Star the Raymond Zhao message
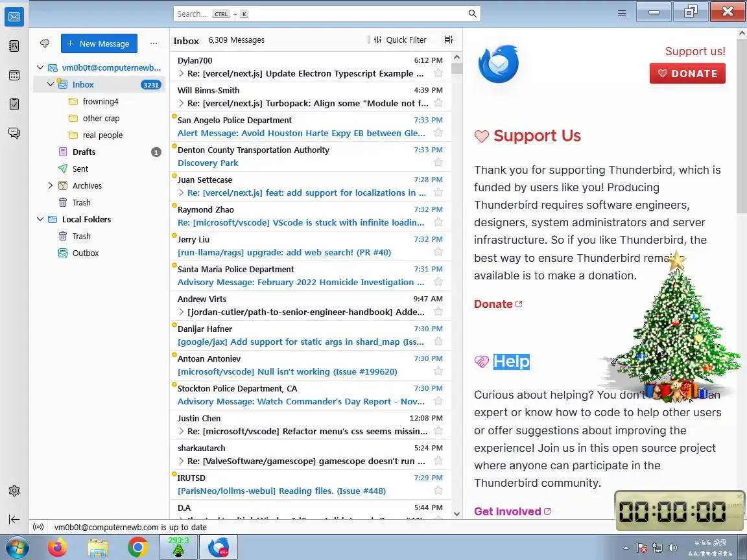The height and width of the screenshot is (560, 747). [438, 222]
